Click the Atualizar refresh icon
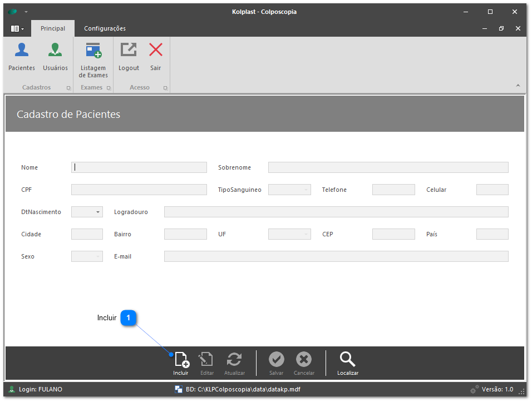The height and width of the screenshot is (402, 532). 234,363
